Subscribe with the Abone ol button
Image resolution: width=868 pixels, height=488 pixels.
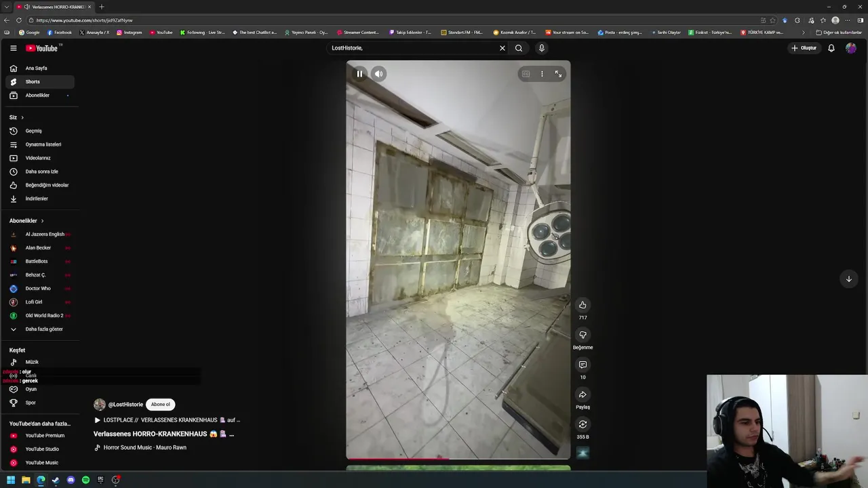pos(161,405)
